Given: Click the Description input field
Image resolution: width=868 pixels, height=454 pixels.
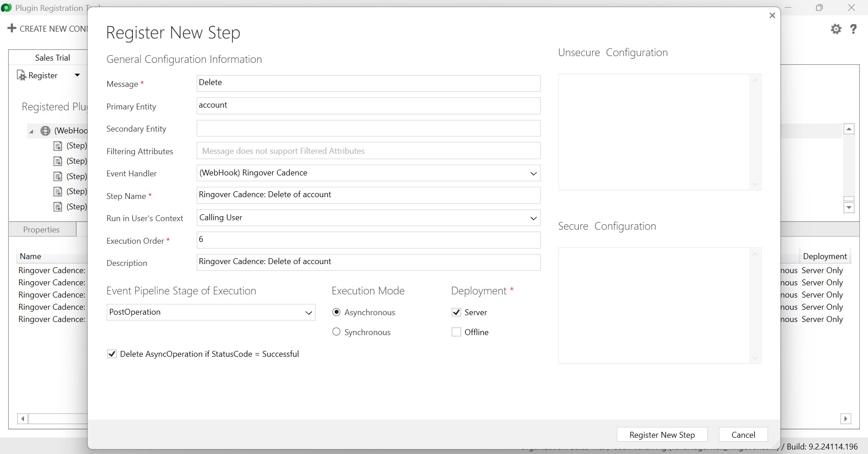Looking at the screenshot, I should [368, 262].
